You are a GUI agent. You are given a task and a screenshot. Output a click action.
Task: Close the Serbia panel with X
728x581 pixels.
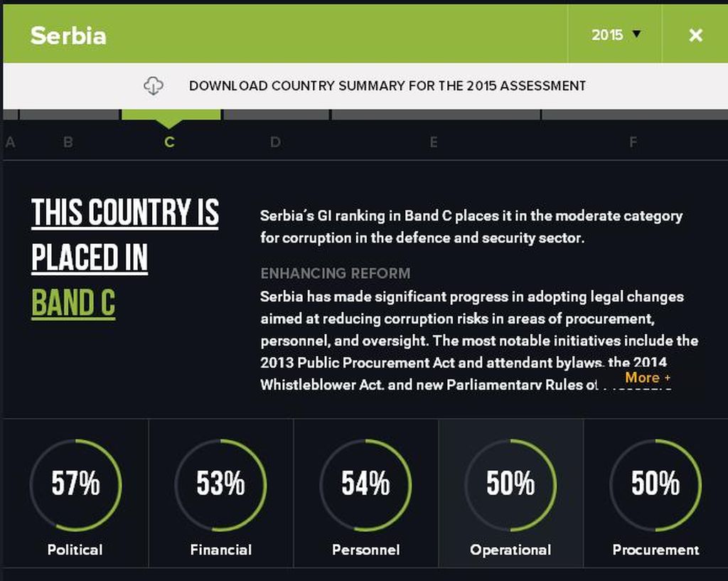(695, 35)
